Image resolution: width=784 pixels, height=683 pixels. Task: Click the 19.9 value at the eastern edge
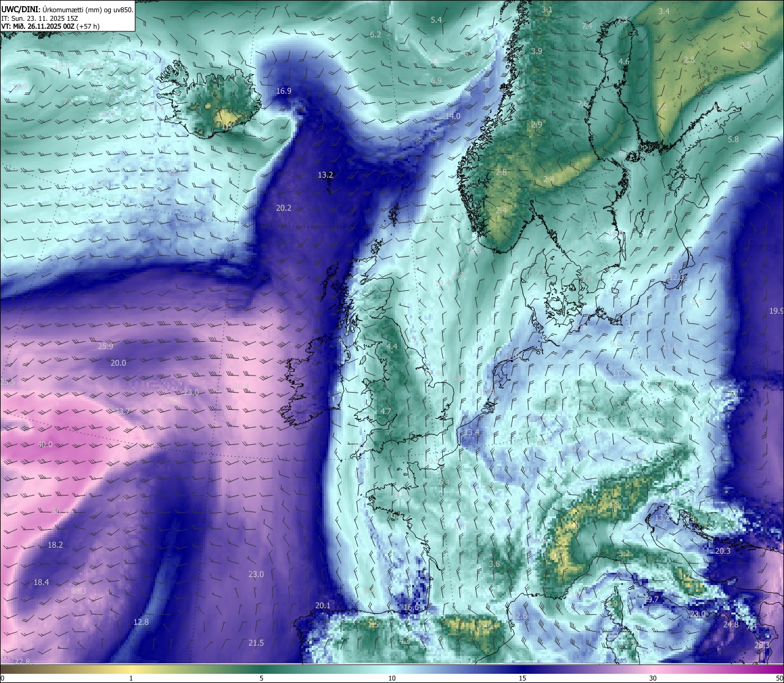(776, 311)
